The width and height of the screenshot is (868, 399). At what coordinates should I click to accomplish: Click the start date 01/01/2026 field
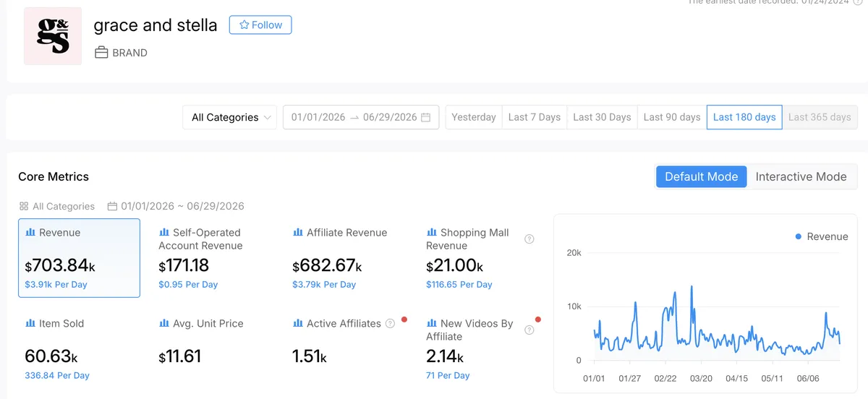click(318, 117)
